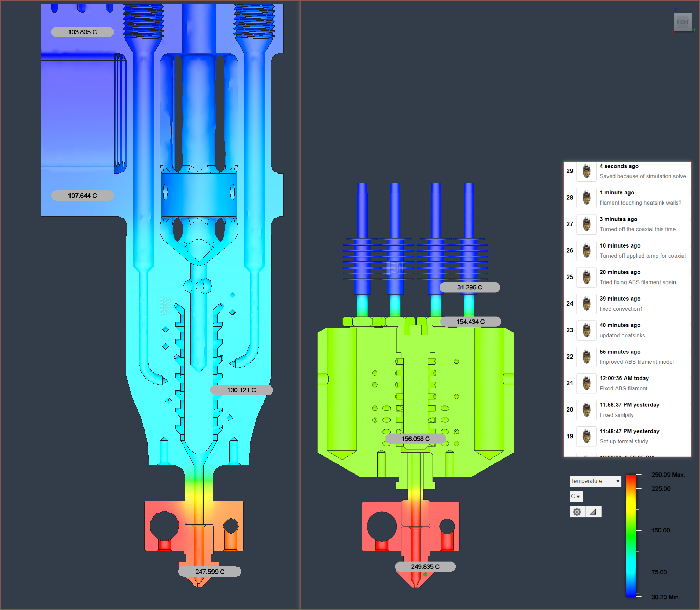Click the RIGHT face of the view cube

[x=682, y=22]
